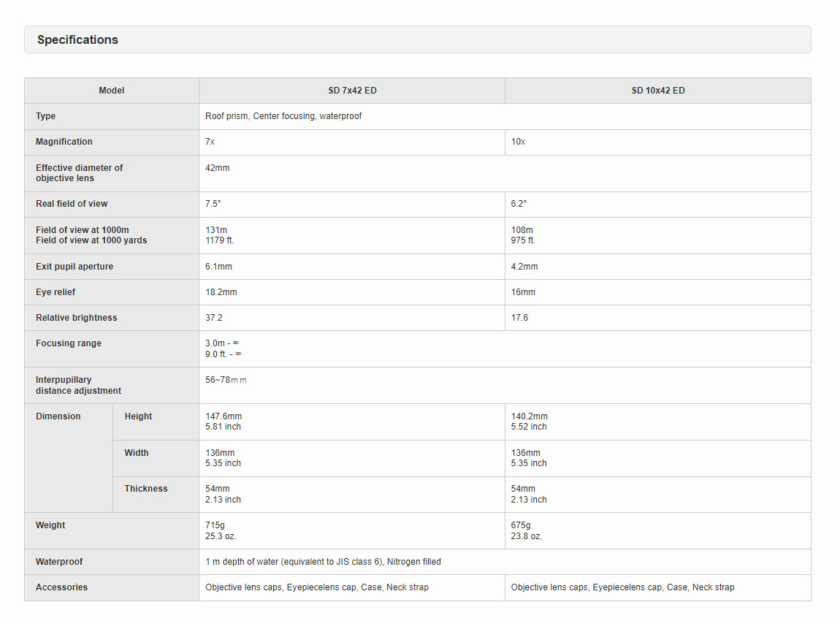This screenshot has height=621, width=840.
Task: Click the 6.2° field of view value
Action: tap(519, 204)
